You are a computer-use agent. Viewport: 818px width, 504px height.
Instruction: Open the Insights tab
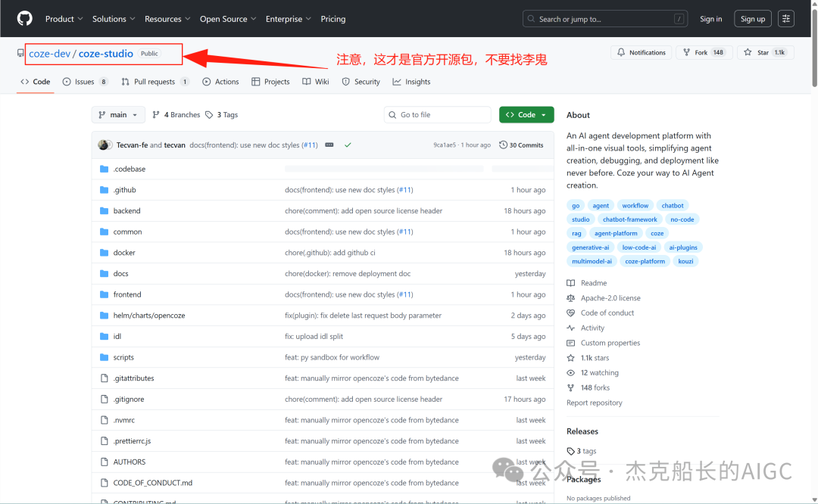pos(411,82)
